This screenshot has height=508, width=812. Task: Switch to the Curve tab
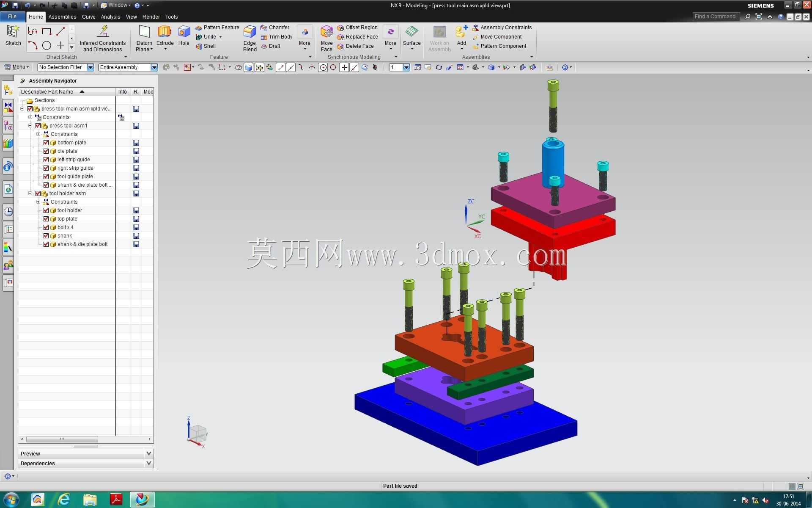pos(88,17)
